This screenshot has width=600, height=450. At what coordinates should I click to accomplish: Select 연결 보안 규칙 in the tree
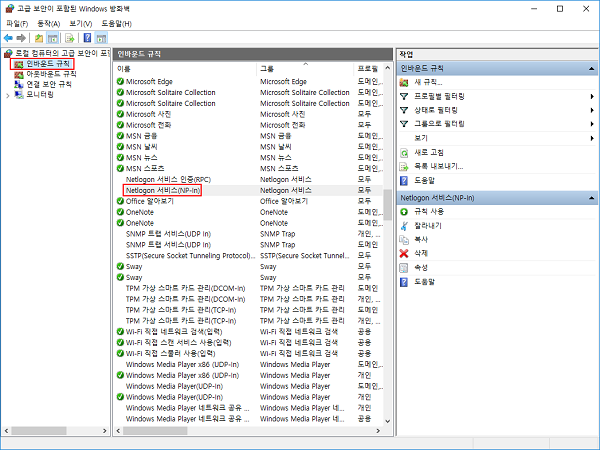49,84
